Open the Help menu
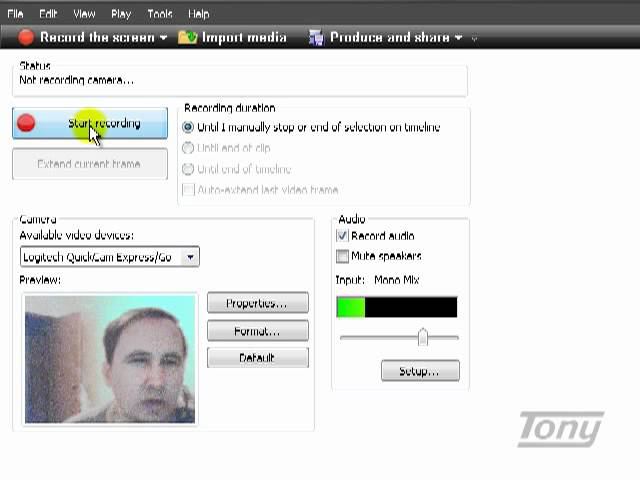This screenshot has height=480, width=640. 198,14
